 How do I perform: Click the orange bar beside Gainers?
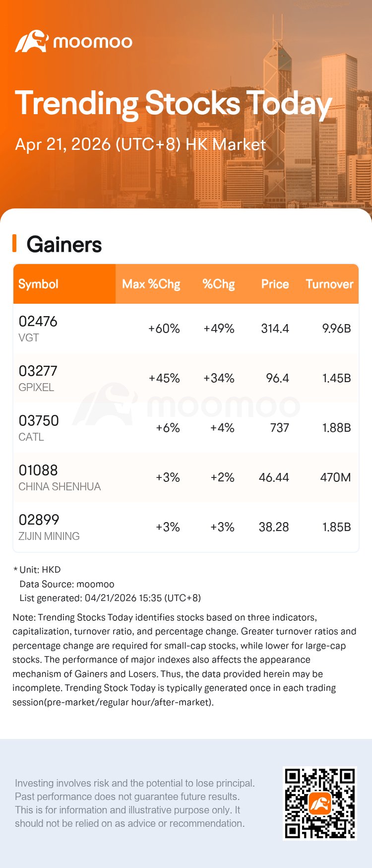[14, 244]
